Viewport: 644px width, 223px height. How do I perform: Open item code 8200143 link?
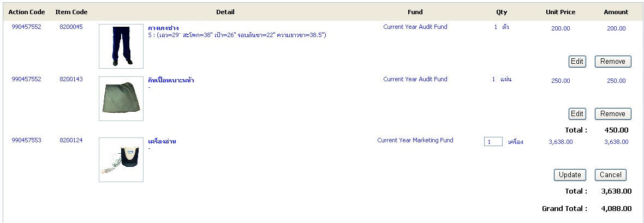click(71, 80)
